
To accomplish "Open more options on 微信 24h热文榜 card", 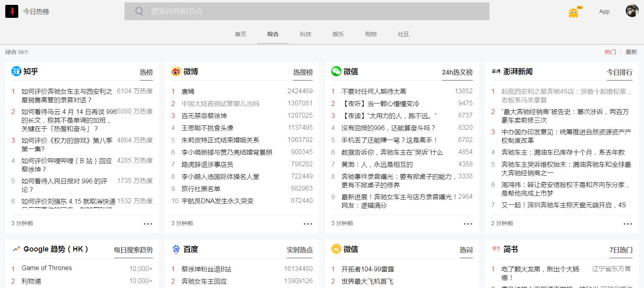I will coord(468,224).
